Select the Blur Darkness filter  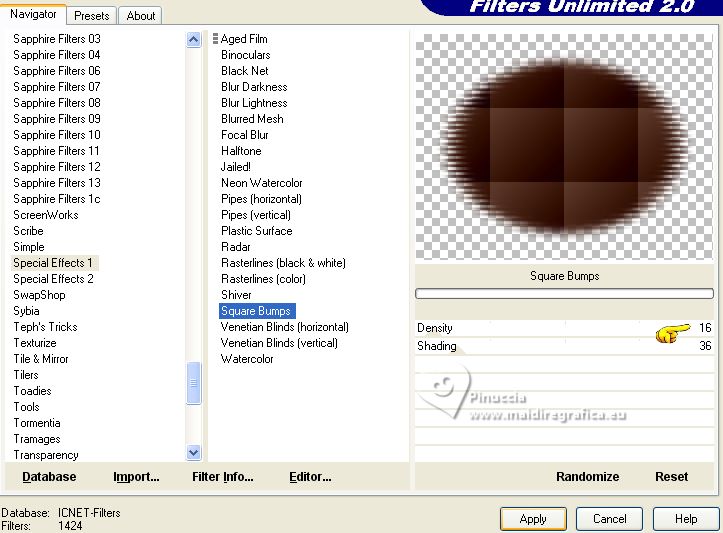coord(254,87)
